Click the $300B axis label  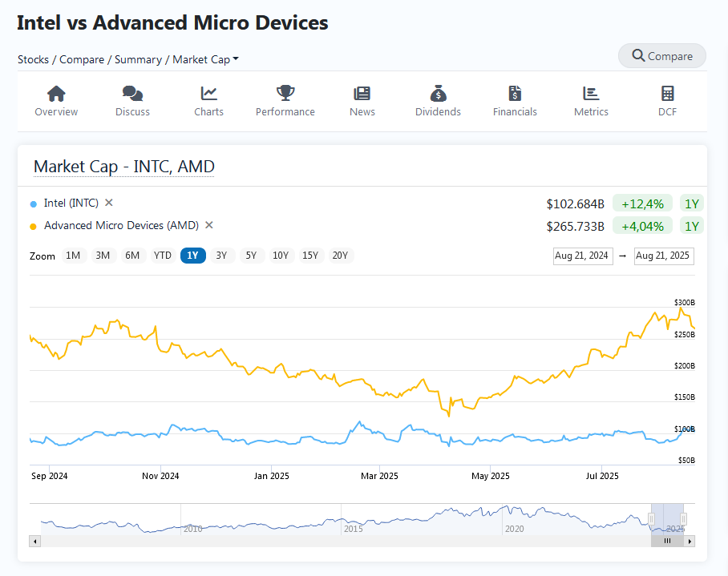click(x=685, y=302)
